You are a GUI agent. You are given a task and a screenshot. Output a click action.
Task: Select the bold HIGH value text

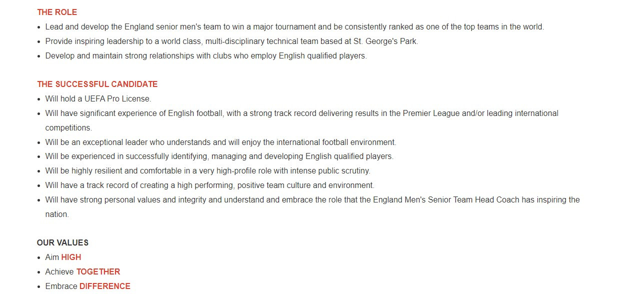point(71,257)
